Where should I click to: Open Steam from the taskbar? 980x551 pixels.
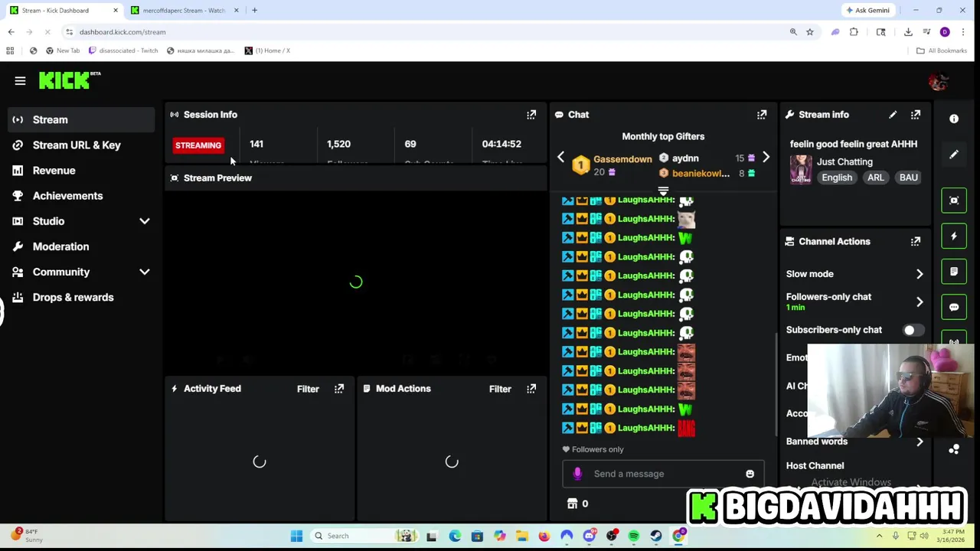(656, 536)
